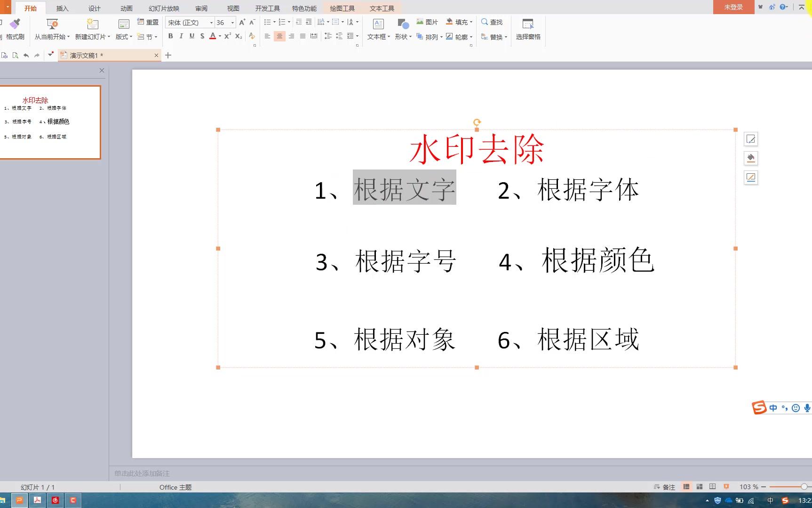The image size is (812, 508).
Task: Open the 幻灯片放映 ribbon tab
Action: click(163, 8)
